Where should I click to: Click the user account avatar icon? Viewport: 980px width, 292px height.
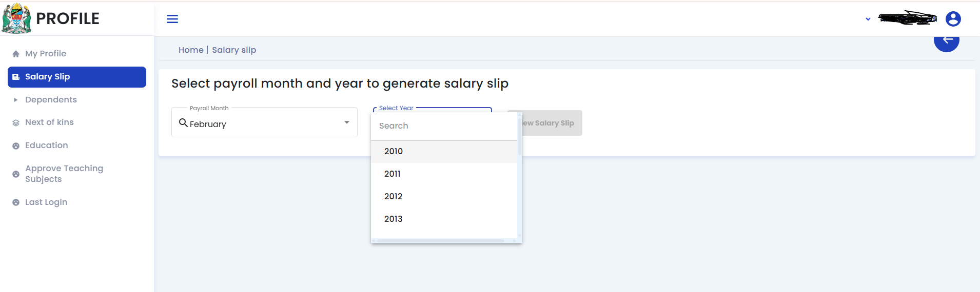[953, 19]
